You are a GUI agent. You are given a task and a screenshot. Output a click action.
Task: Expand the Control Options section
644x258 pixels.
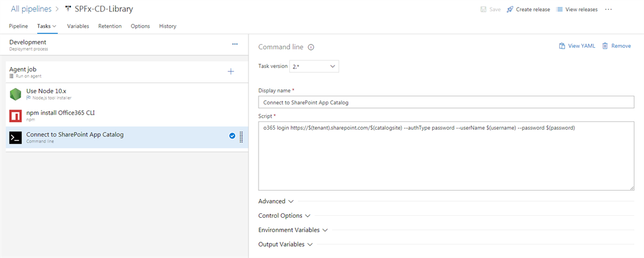(285, 216)
